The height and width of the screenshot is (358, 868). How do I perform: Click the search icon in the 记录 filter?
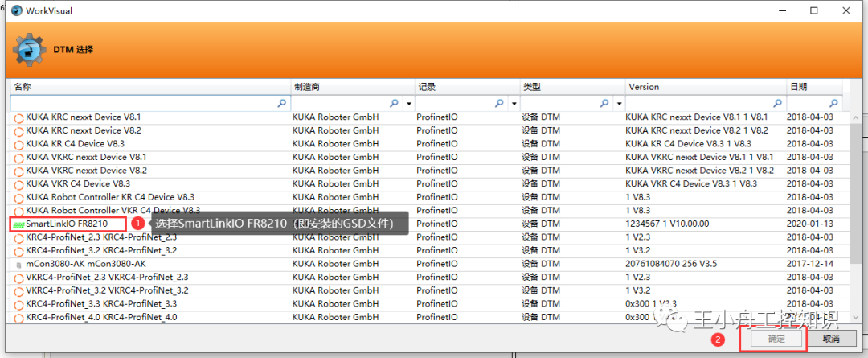coord(499,103)
